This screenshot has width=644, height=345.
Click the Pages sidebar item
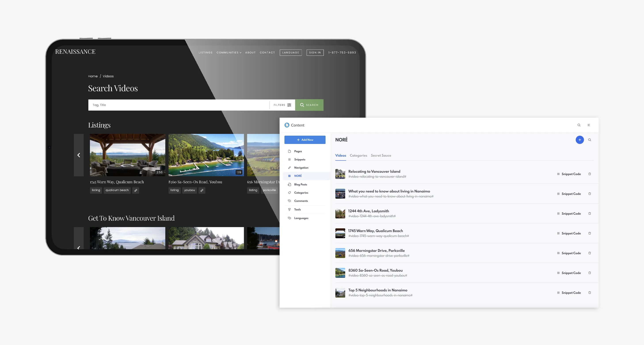(x=305, y=151)
